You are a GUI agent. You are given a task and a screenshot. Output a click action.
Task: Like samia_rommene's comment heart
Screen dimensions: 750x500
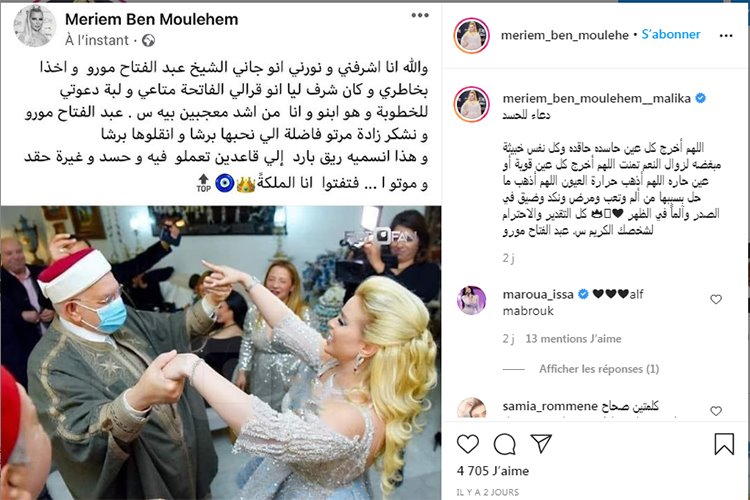(716, 411)
